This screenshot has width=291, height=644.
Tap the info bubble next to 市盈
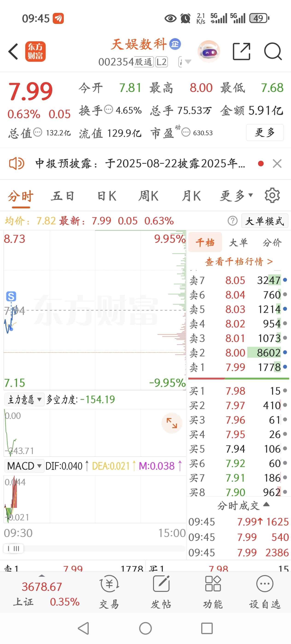click(186, 132)
